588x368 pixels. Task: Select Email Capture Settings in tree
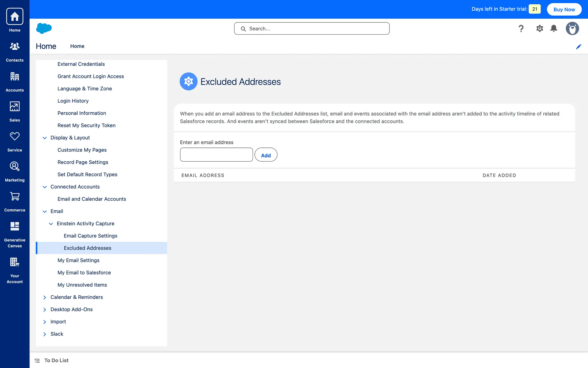pos(90,236)
